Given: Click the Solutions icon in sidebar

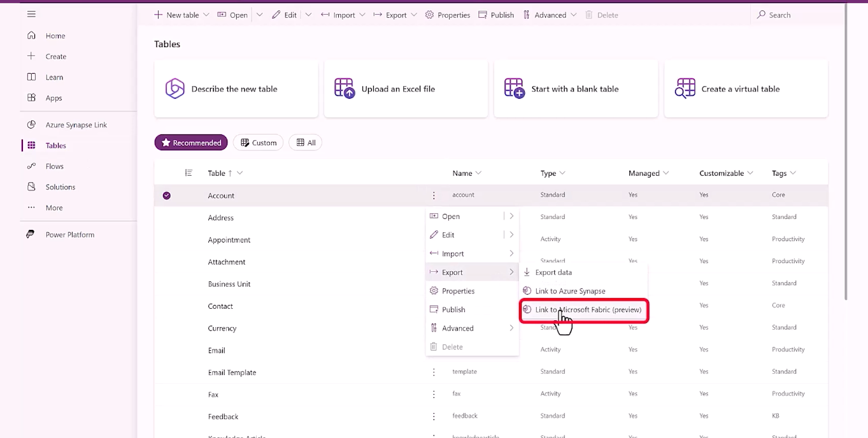Looking at the screenshot, I should [x=31, y=187].
